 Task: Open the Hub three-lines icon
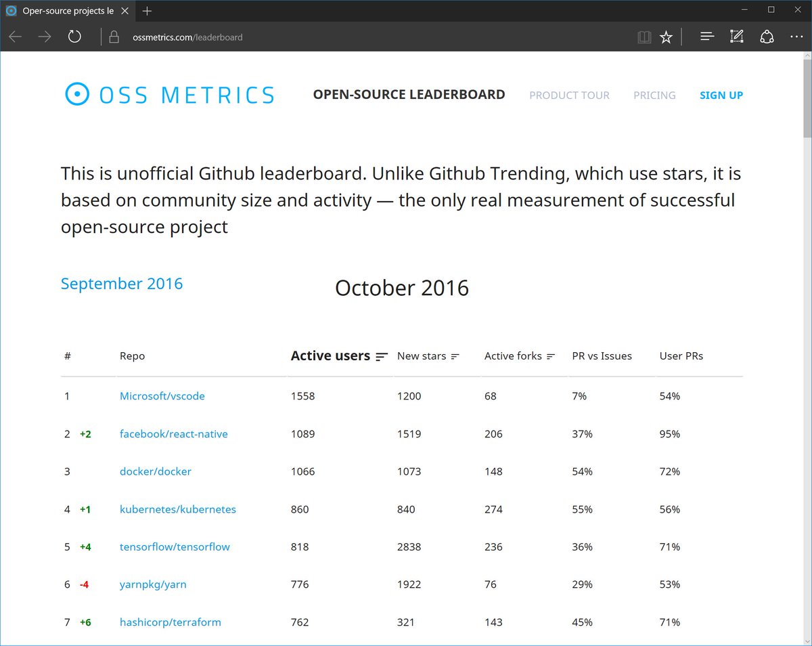tap(707, 37)
